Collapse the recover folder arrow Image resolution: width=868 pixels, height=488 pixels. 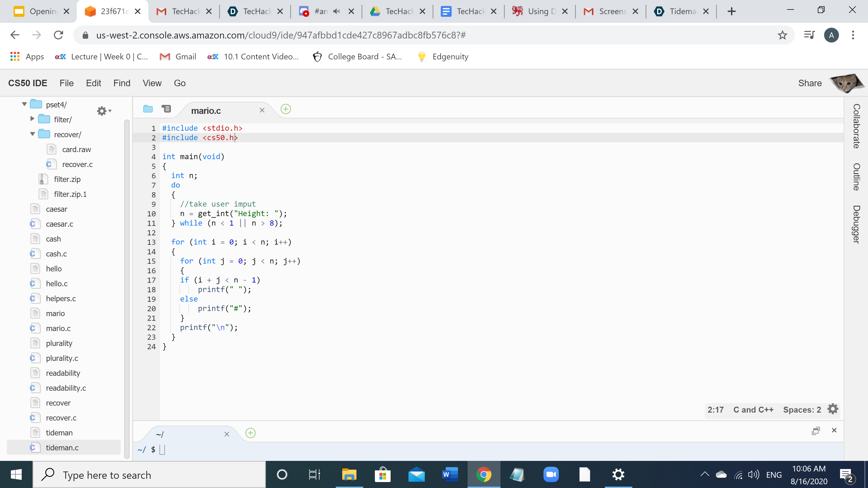(32, 134)
